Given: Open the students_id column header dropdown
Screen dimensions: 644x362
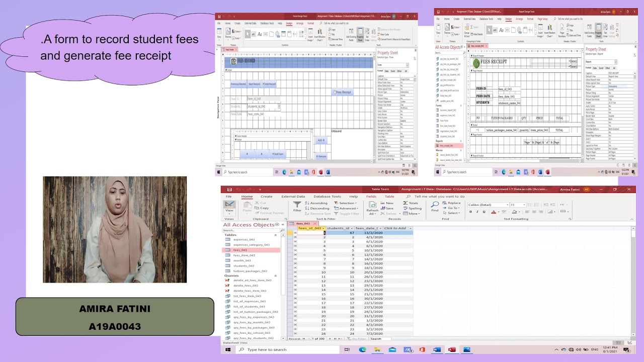Looking at the screenshot, I should click(x=352, y=228).
